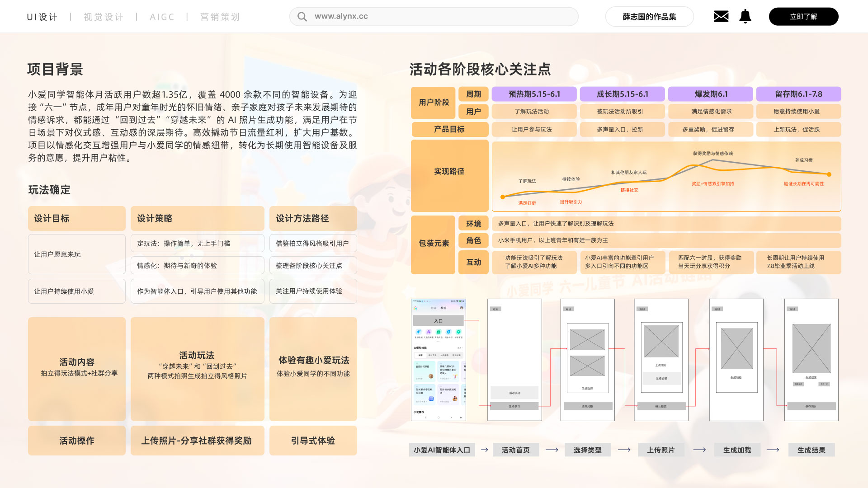This screenshot has height=488, width=868.
Task: Click the www.alynx.cc address field
Action: pos(434,17)
